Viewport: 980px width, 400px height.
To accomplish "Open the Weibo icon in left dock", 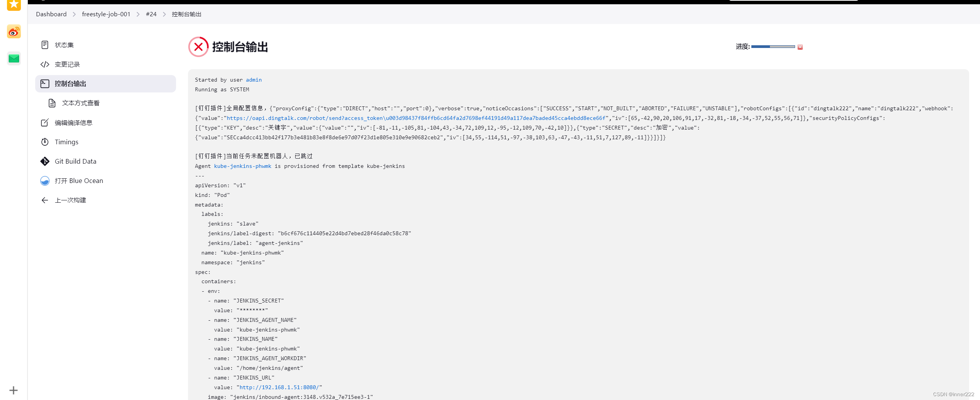I will tap(14, 32).
